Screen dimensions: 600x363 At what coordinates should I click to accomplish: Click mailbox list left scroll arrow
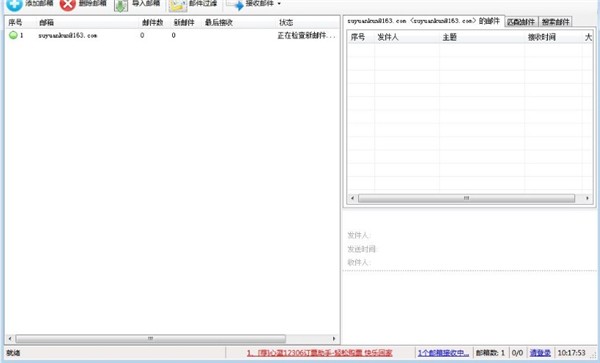10,339
